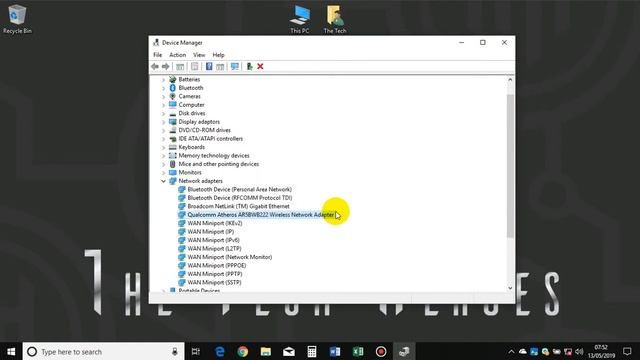Select Qualcomm Atheros Wireless Network Adapter

tap(260, 215)
